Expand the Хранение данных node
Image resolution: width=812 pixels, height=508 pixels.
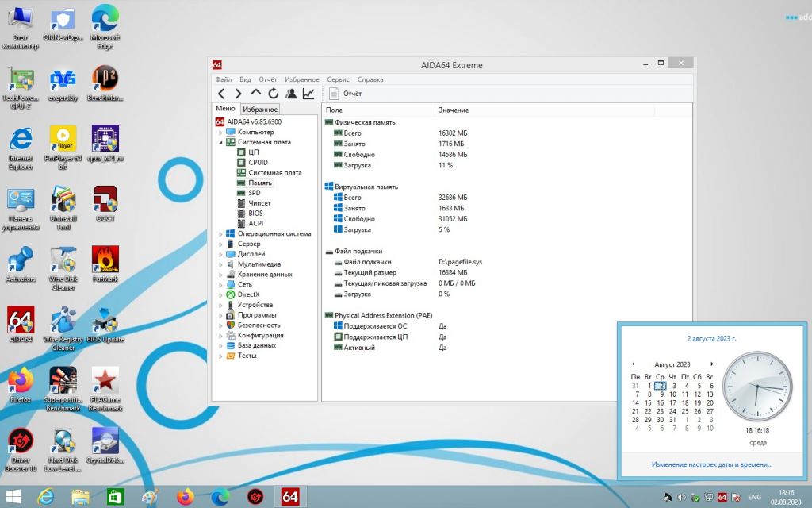(220, 275)
